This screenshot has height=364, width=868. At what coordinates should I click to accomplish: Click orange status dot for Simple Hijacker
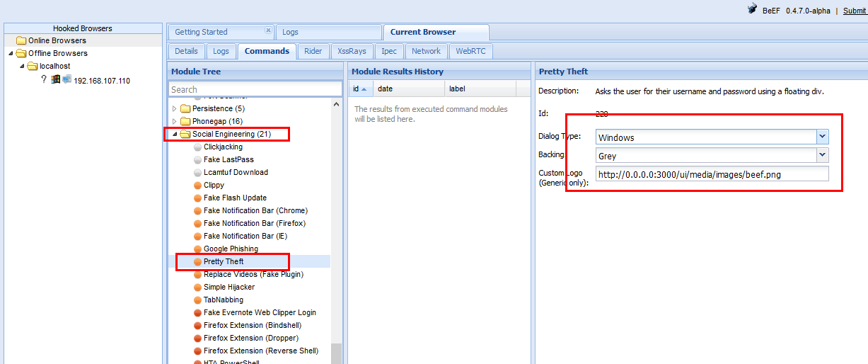pyautogui.click(x=197, y=287)
